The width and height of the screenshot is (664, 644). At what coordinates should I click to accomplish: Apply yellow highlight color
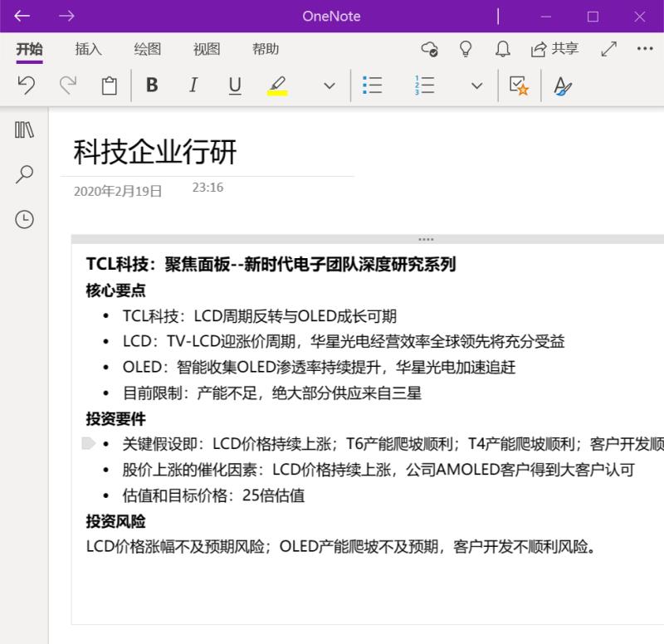pyautogui.click(x=277, y=85)
